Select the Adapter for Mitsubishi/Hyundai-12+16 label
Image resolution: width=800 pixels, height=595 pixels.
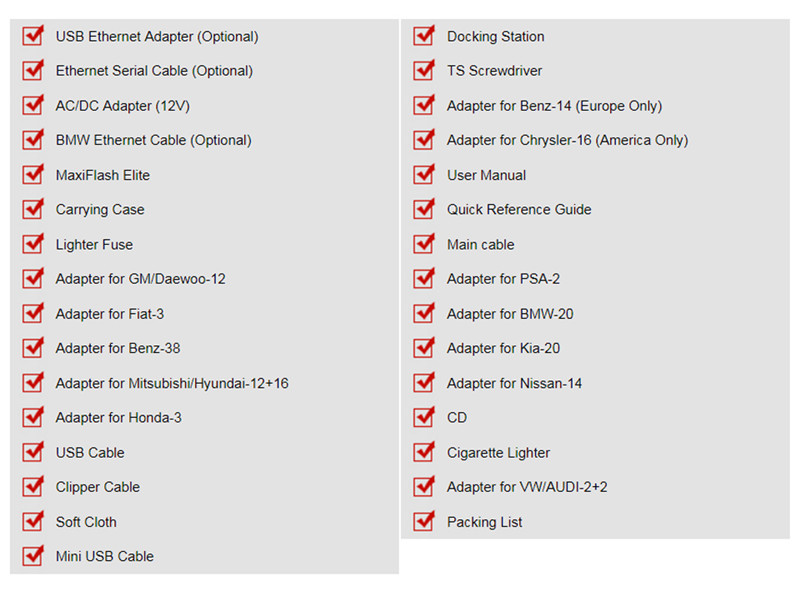[172, 383]
